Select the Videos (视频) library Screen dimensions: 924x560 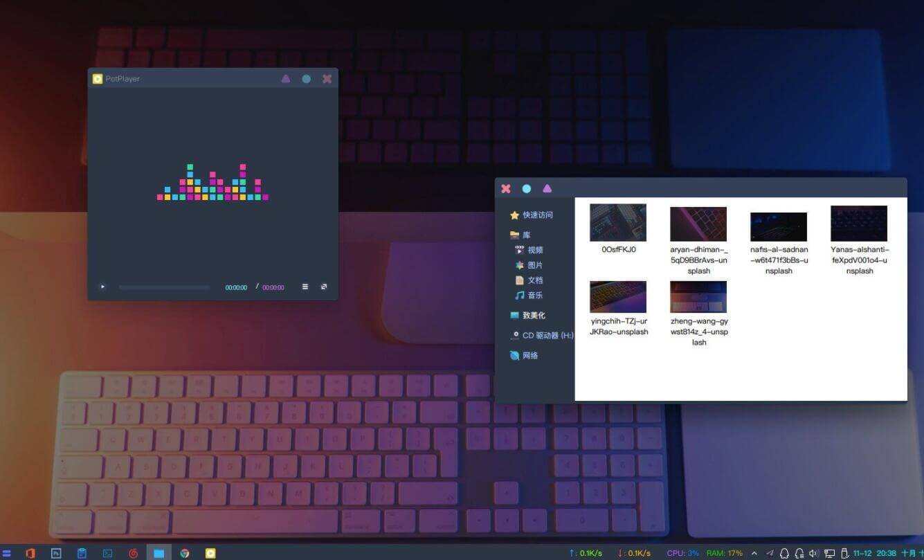534,250
